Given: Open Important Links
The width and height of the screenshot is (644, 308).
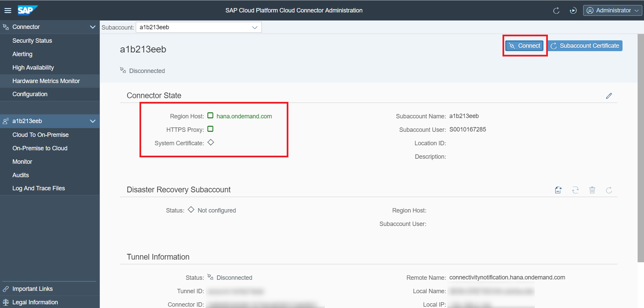Looking at the screenshot, I should (x=33, y=289).
